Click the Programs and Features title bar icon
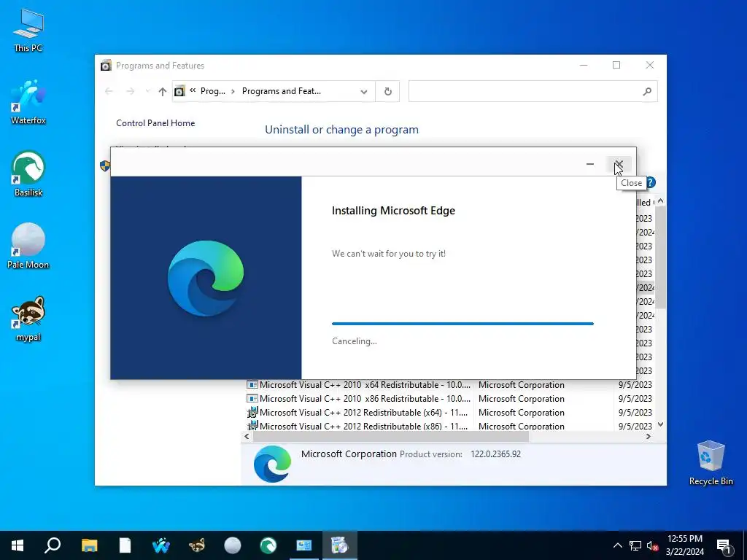This screenshot has width=747, height=560. (106, 65)
